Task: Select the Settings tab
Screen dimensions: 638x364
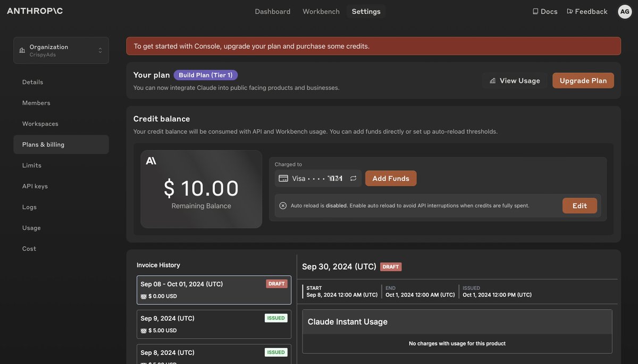Action: (366, 11)
